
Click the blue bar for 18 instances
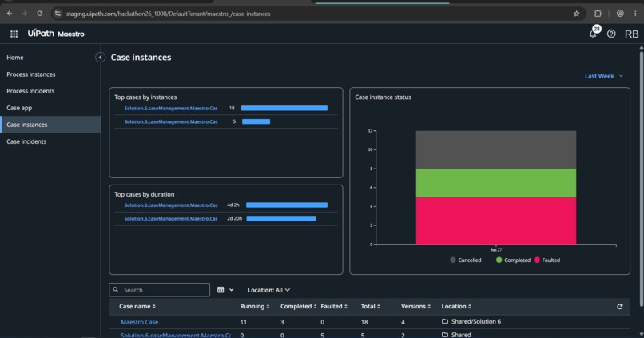pyautogui.click(x=284, y=109)
